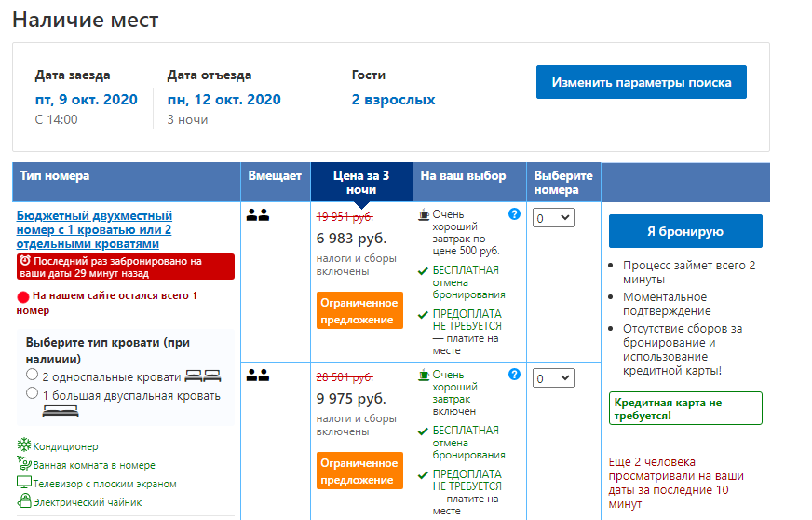Open room quantity dropdown for 6 983 rub offer

(553, 218)
